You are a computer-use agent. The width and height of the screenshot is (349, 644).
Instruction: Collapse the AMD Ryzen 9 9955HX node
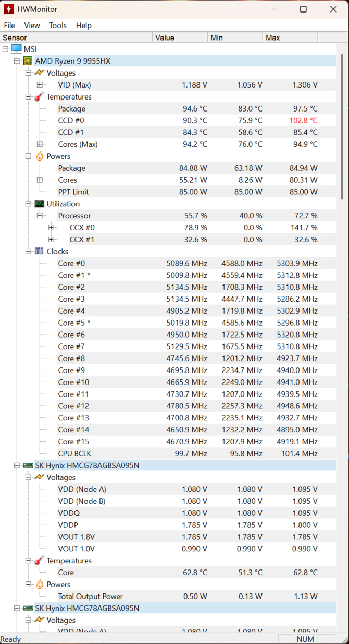click(x=17, y=61)
